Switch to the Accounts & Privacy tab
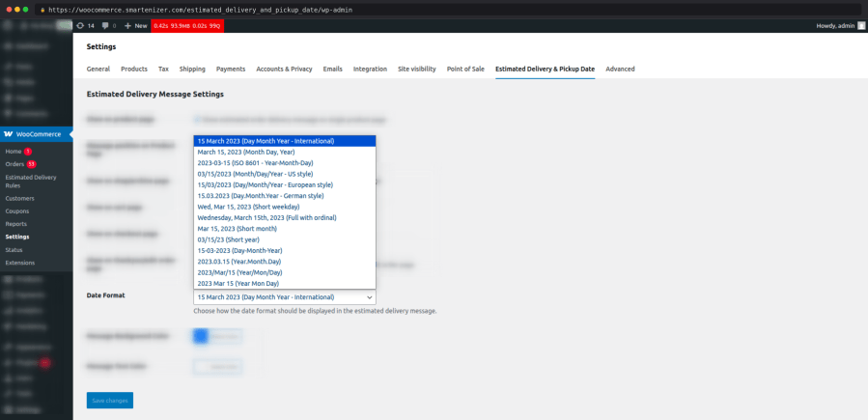The height and width of the screenshot is (420, 868). click(x=284, y=70)
